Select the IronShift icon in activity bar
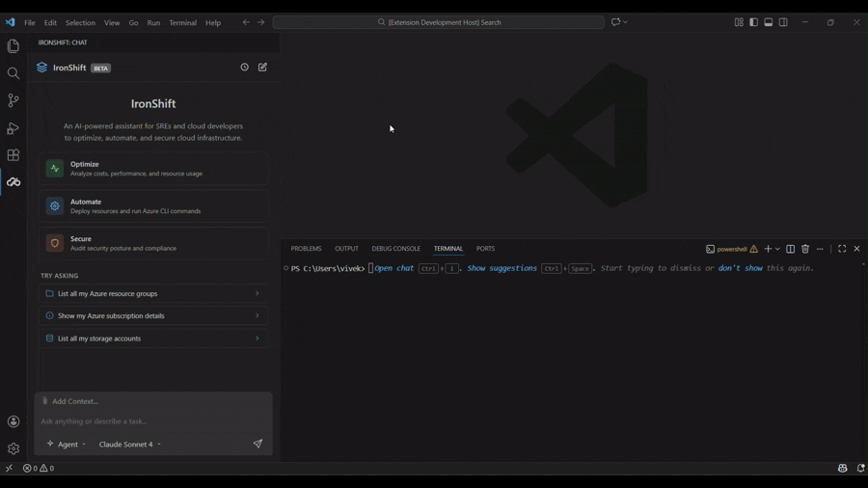This screenshot has height=488, width=868. 14,182
